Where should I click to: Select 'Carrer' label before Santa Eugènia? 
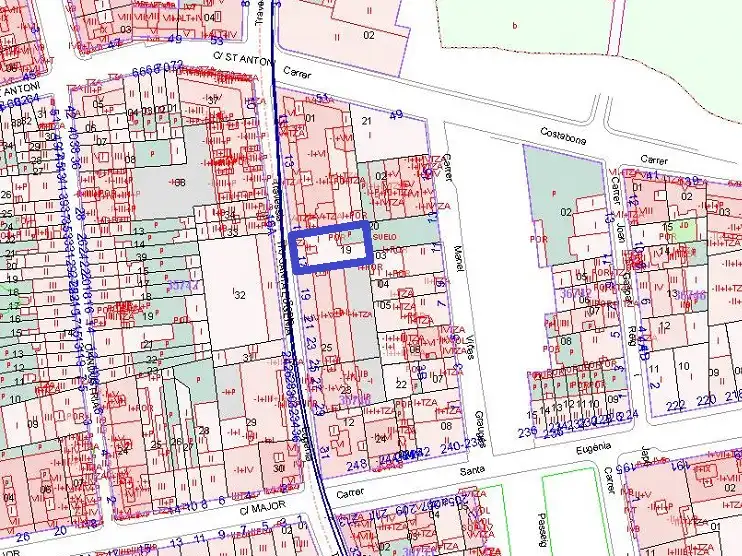point(350,493)
